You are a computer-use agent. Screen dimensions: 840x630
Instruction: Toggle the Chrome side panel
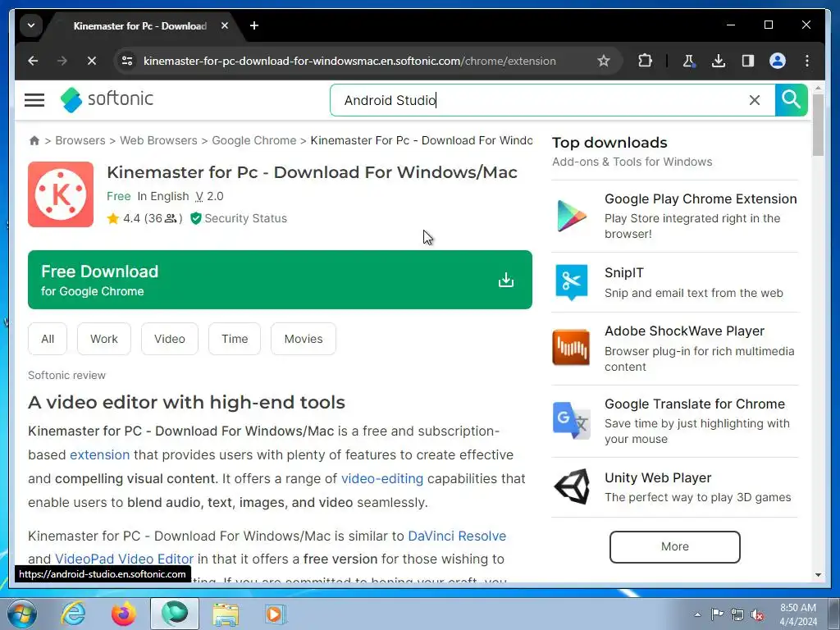click(x=748, y=61)
